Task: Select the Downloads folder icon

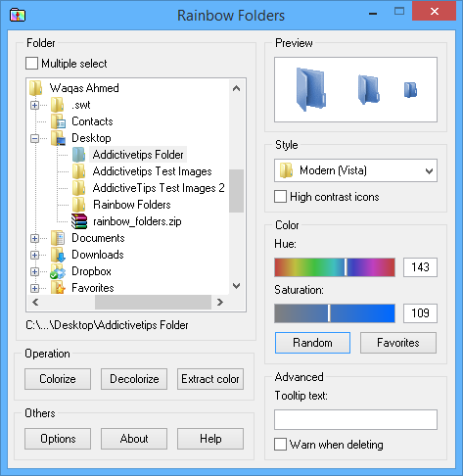Action: tap(58, 255)
